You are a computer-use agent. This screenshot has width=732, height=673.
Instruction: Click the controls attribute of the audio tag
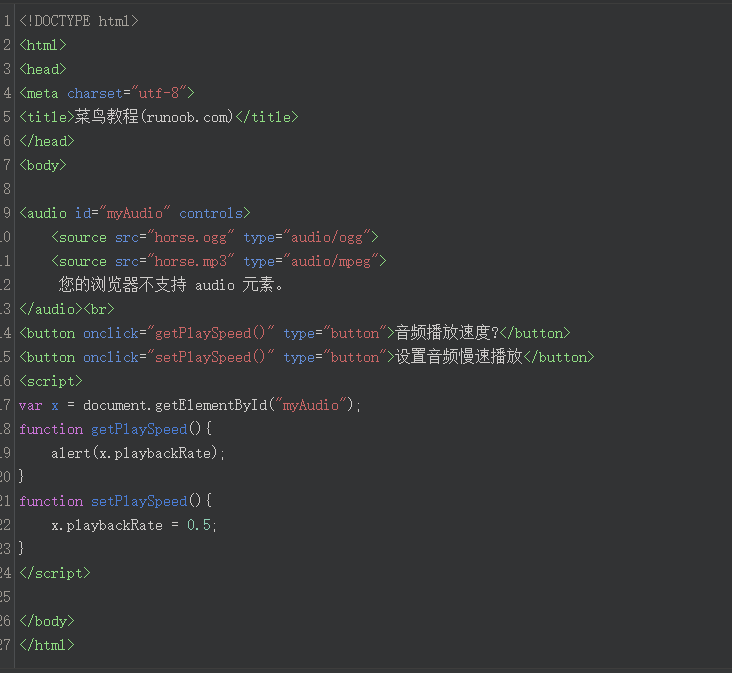[x=211, y=213]
